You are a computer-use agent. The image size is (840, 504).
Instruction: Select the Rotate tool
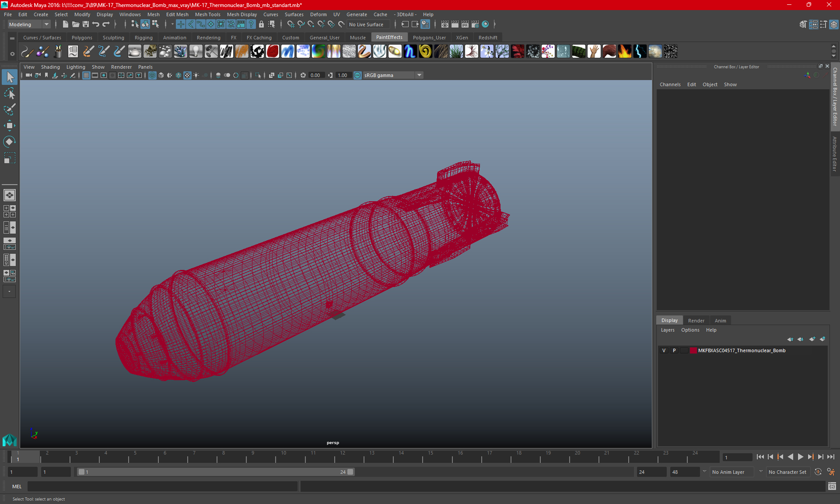(10, 142)
